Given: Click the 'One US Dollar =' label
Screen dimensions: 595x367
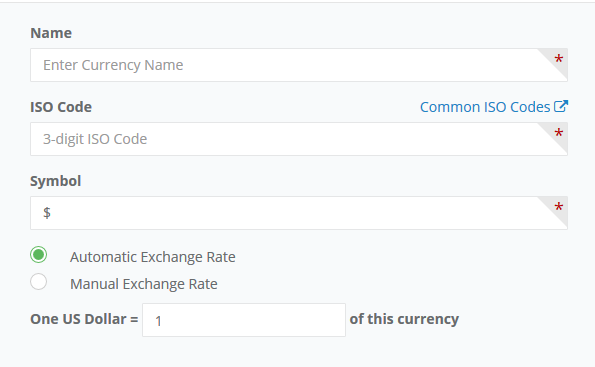Looking at the screenshot, I should [84, 319].
